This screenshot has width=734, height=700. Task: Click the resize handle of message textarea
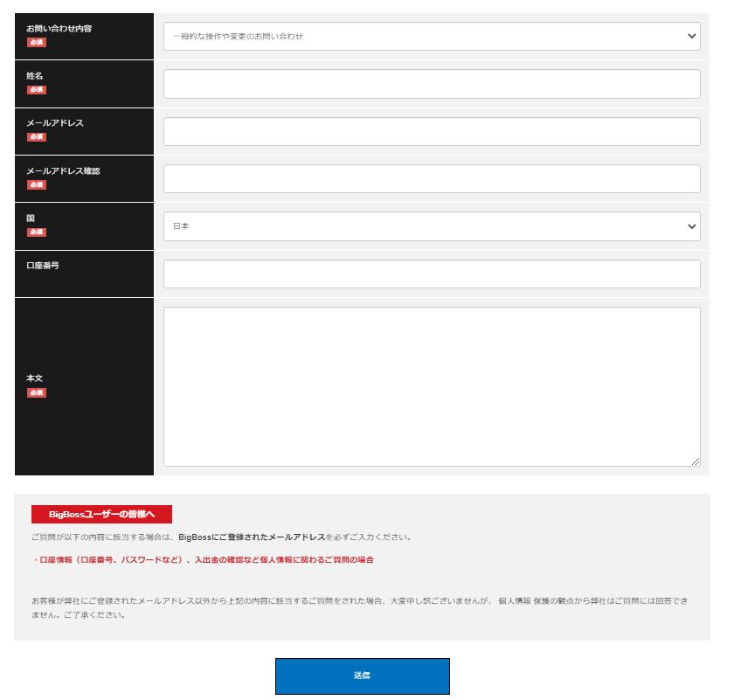[696, 461]
